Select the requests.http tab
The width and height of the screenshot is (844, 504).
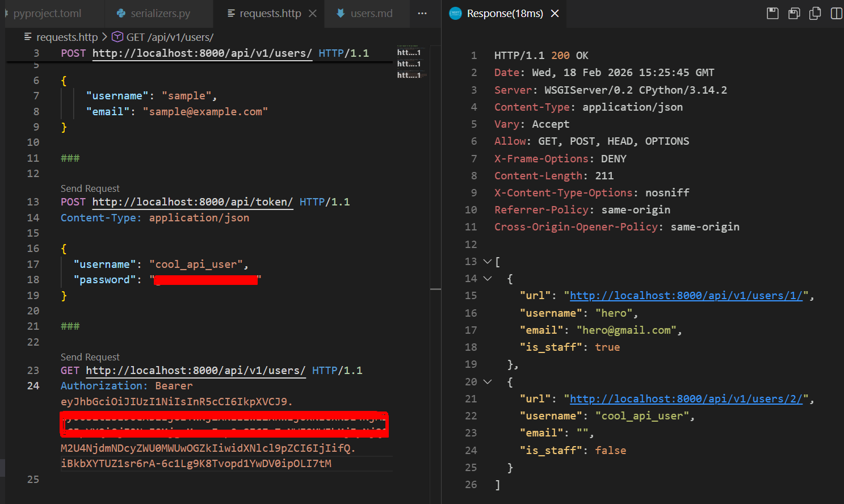click(270, 13)
